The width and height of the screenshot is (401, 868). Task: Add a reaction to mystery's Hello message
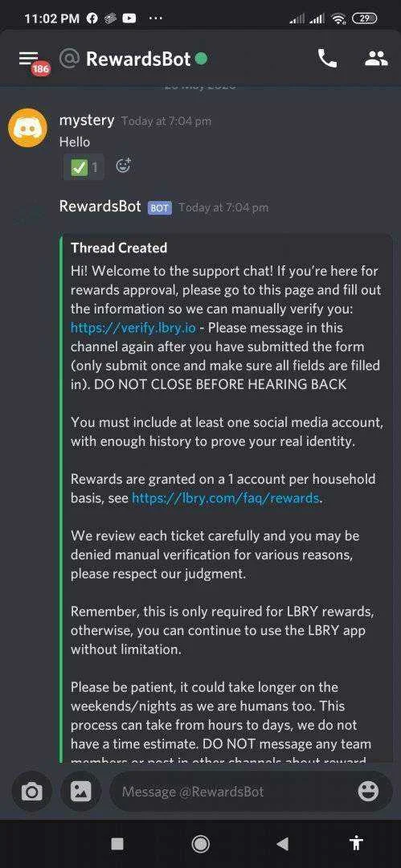pyautogui.click(x=123, y=166)
